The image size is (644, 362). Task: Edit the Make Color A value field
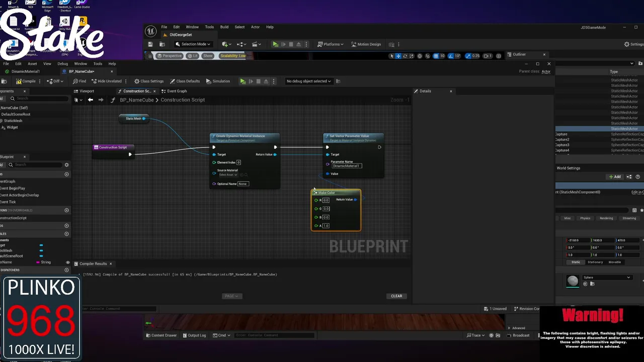point(326,226)
